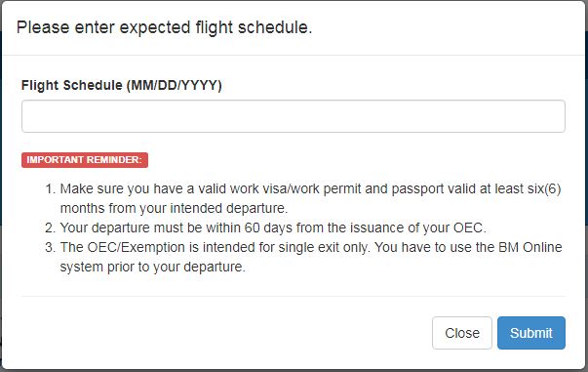Submit the flight schedule form
The image size is (588, 372).
click(531, 333)
